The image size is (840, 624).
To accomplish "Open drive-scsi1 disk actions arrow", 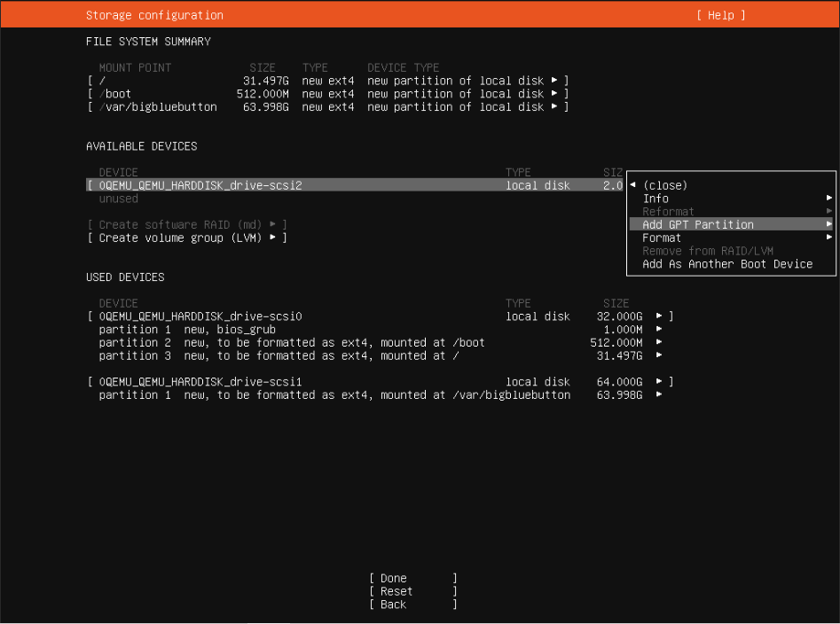I will tap(659, 382).
